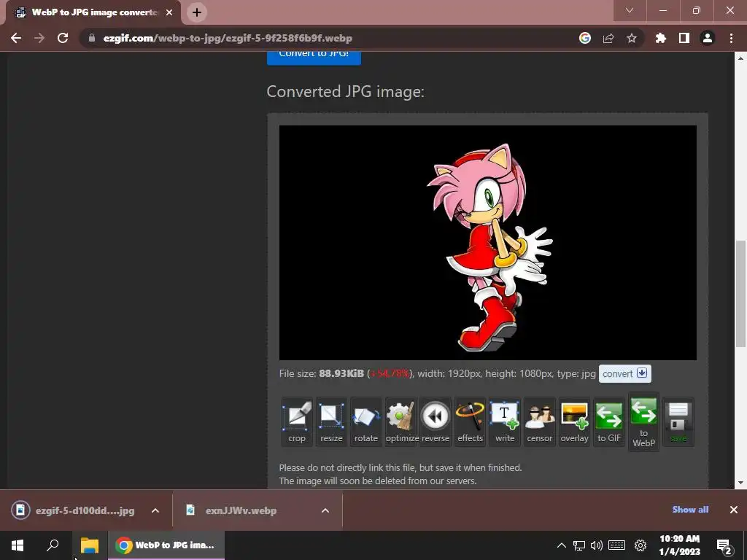Choose the overlay tool
The height and width of the screenshot is (560, 747).
[x=574, y=421]
